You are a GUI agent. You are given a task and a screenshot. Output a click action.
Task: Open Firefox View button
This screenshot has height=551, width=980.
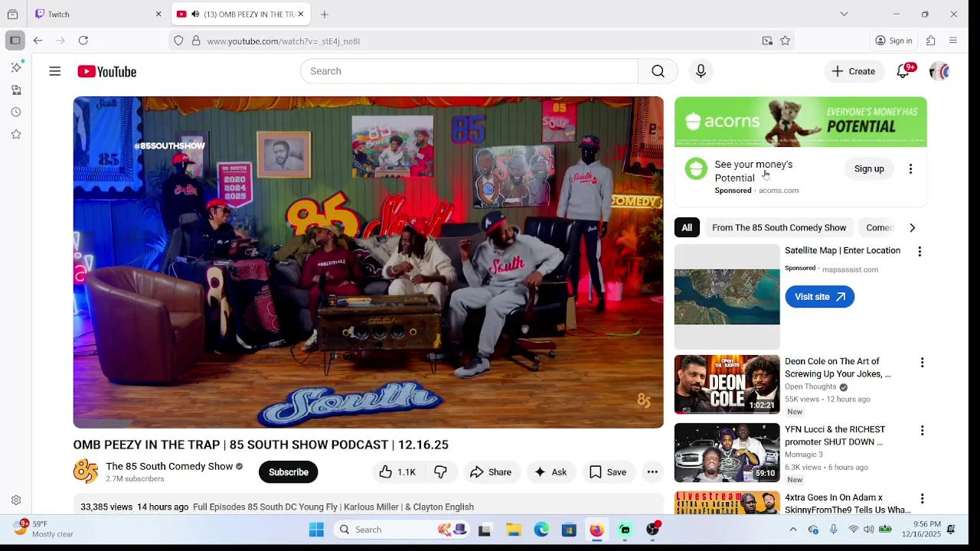click(12, 14)
